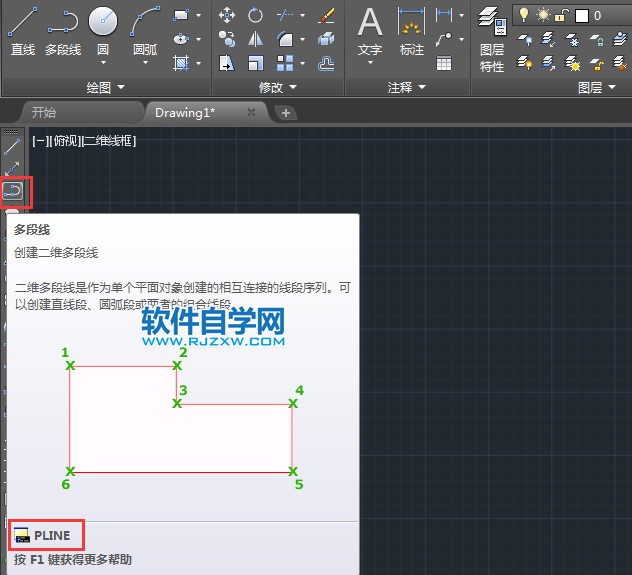Select the 直线 (Line) tool in ribbon
The height and width of the screenshot is (575, 632).
pyautogui.click(x=22, y=30)
